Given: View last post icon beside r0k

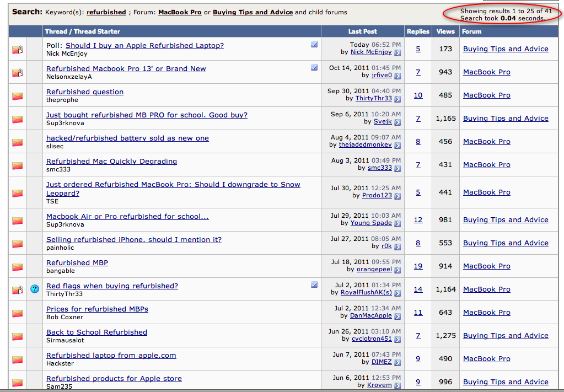Looking at the screenshot, I should (398, 246).
